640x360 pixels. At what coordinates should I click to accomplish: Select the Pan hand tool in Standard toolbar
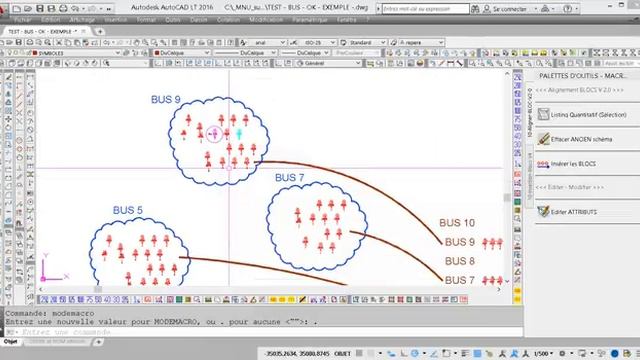(x=136, y=42)
